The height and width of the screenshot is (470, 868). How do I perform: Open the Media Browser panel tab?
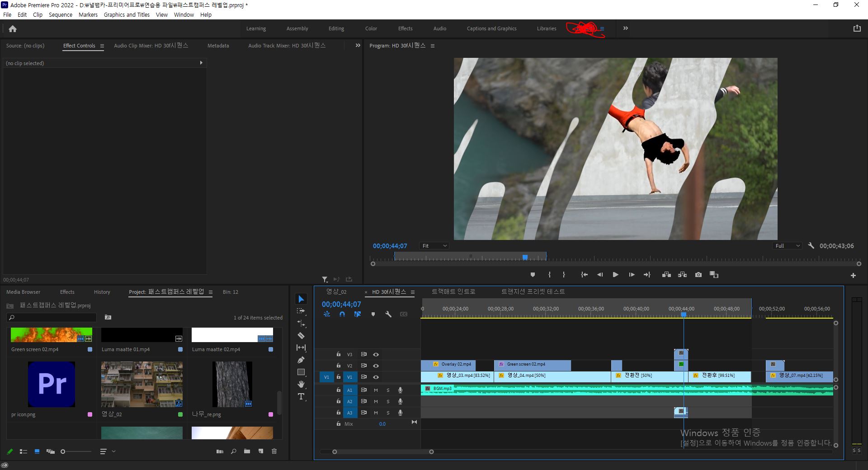point(24,292)
